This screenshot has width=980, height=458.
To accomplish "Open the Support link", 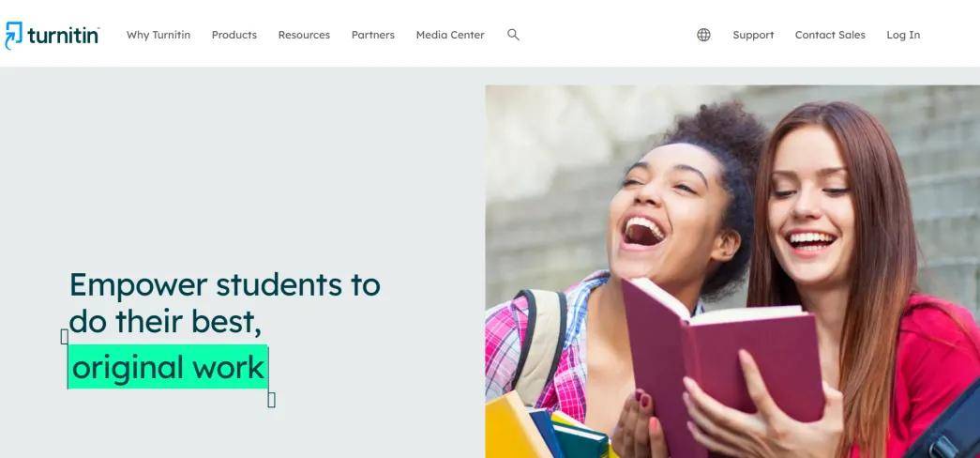I will tap(753, 35).
